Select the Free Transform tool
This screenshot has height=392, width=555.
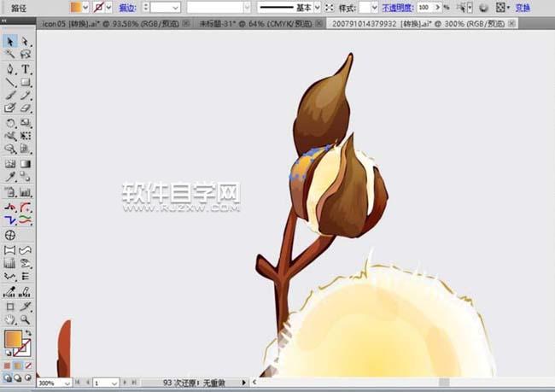click(25, 136)
